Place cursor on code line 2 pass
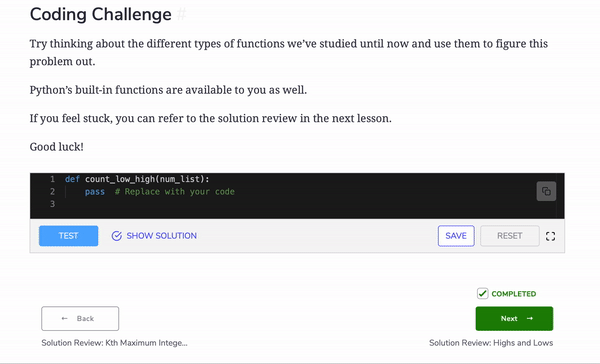600x364 pixels. [x=95, y=192]
